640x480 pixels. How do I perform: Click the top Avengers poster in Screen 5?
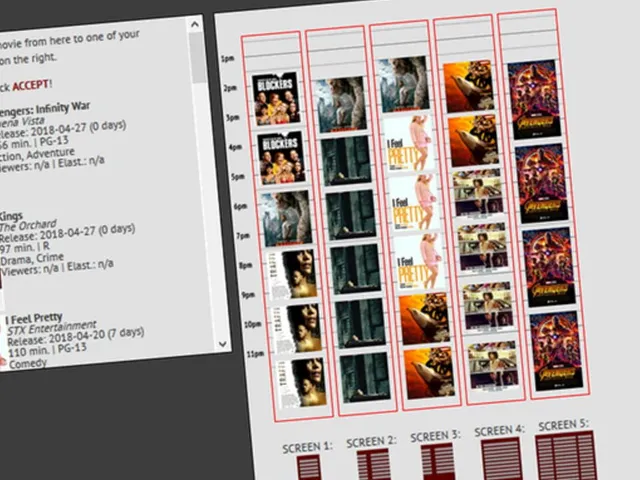534,99
